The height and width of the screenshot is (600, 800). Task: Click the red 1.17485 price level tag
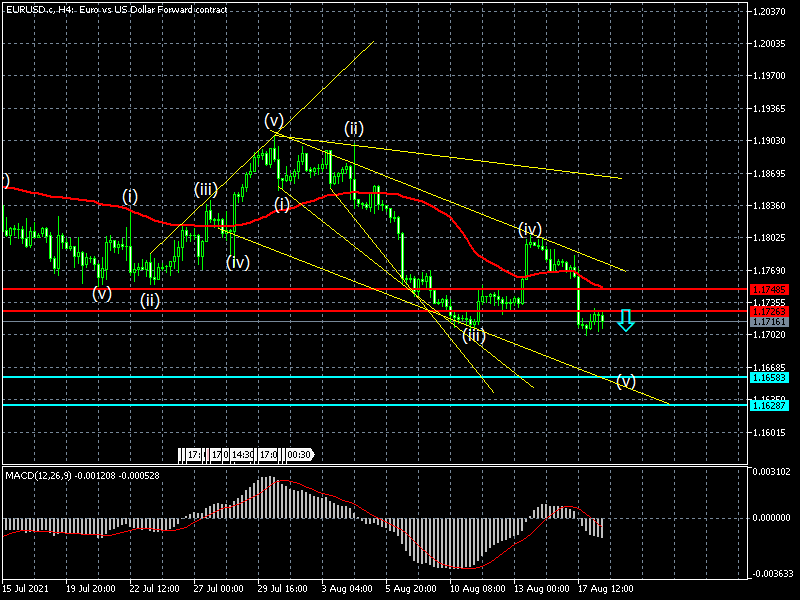tap(768, 289)
